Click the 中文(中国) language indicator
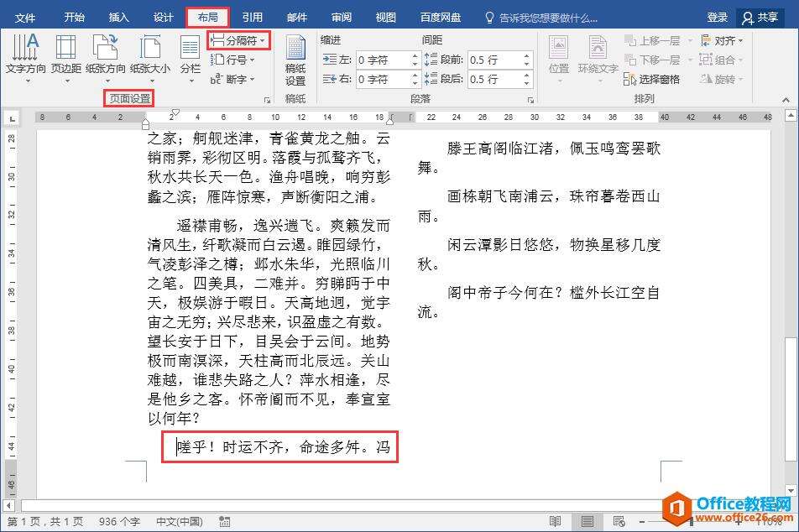 point(180,522)
